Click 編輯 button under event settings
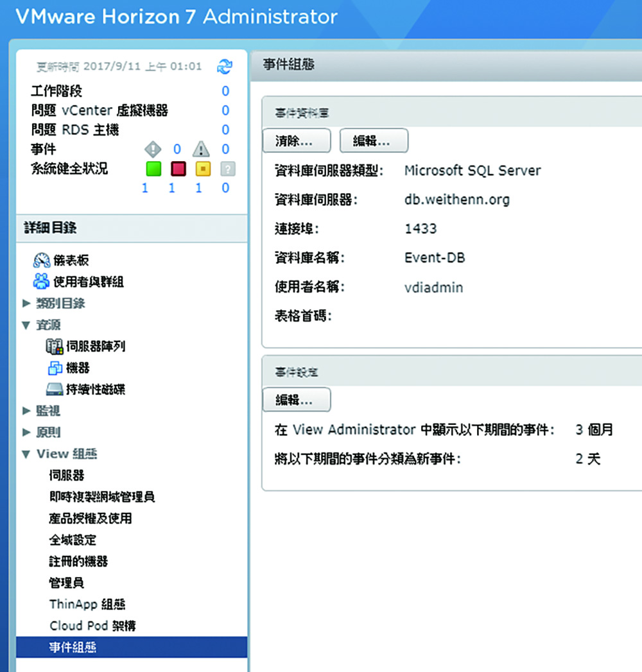This screenshot has width=642, height=672. (296, 399)
